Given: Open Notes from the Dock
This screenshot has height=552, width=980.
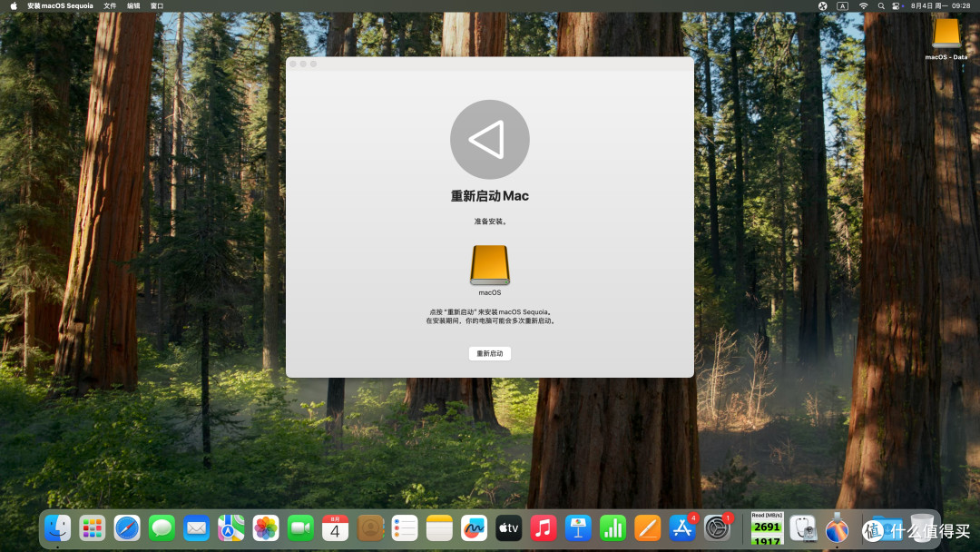Looking at the screenshot, I should [439, 528].
